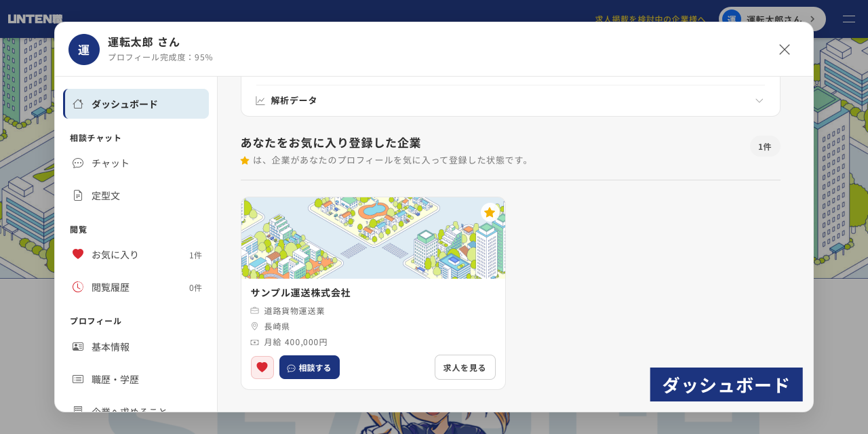Expand the 解析データ section chevron
Viewport: 868px width, 434px height.
pyautogui.click(x=759, y=100)
